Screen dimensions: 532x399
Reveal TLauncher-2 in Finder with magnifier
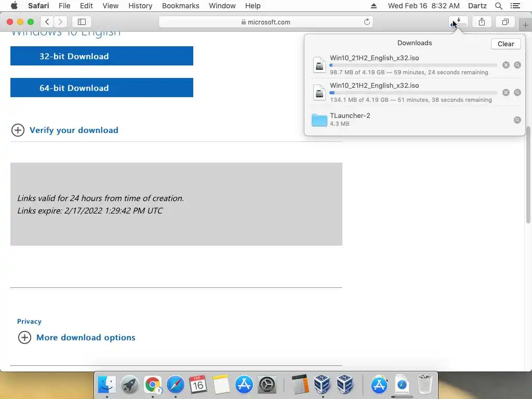click(x=517, y=120)
